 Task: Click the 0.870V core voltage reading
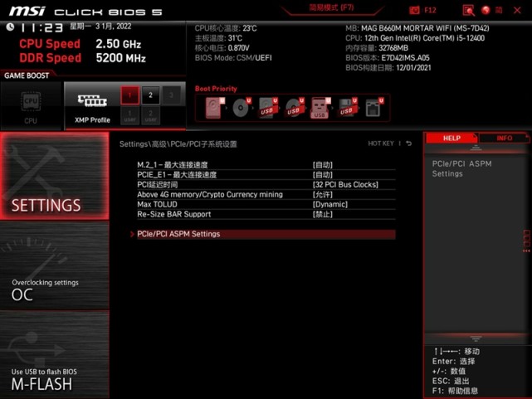tap(239, 48)
